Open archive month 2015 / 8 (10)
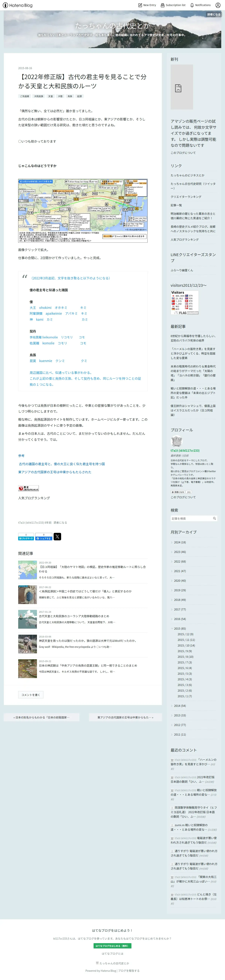 [186, 657]
